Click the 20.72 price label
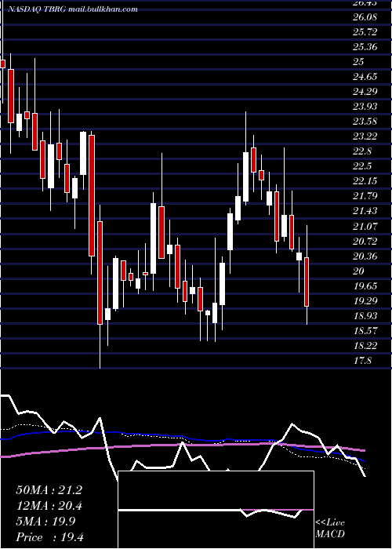This screenshot has height=549, width=392. point(365,242)
